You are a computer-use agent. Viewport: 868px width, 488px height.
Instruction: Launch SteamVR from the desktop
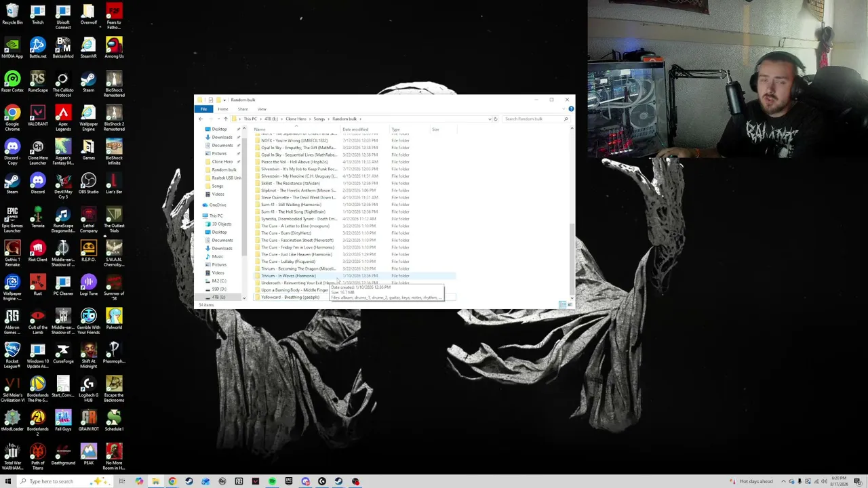[x=88, y=48]
